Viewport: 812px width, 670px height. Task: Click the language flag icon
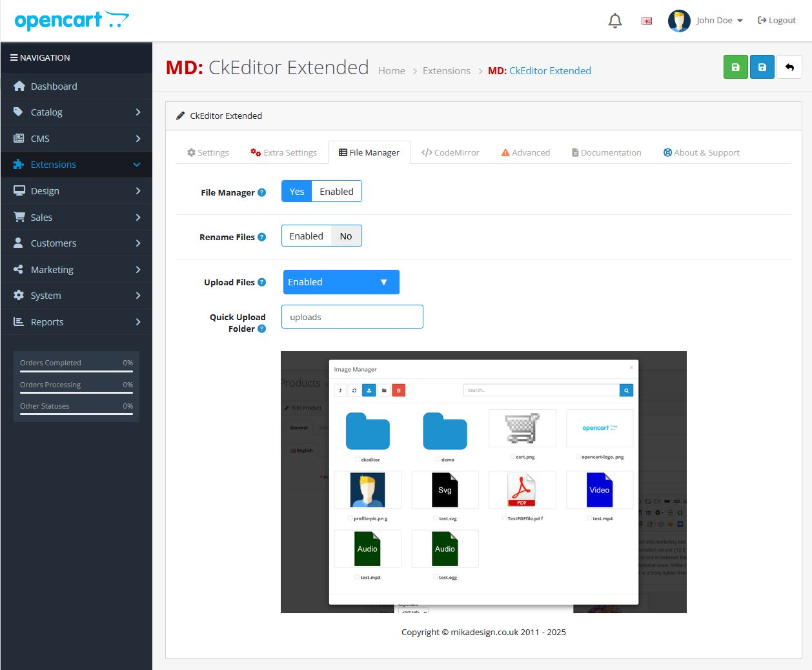click(646, 21)
